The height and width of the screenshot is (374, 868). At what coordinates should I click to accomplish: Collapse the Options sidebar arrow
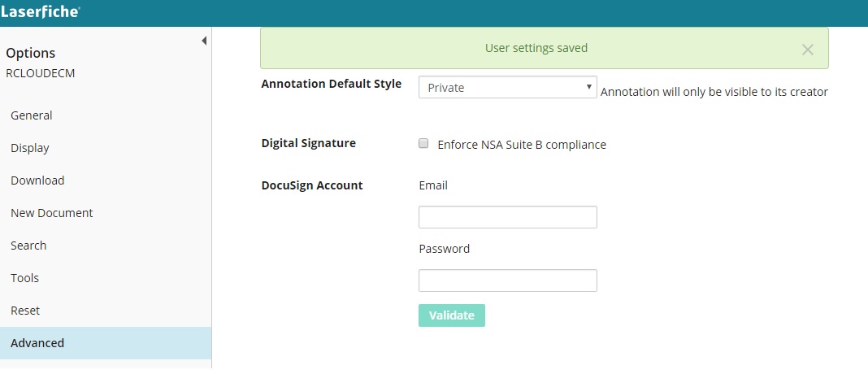click(x=204, y=41)
